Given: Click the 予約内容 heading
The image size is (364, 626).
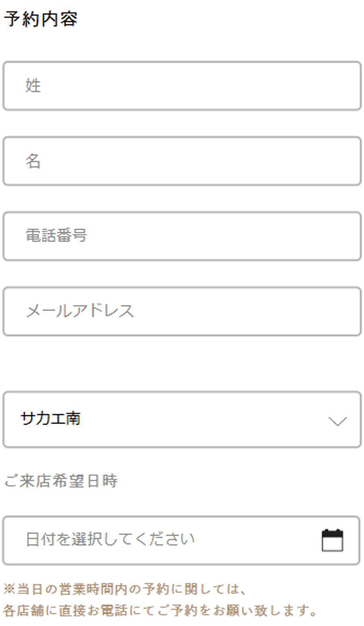Looking at the screenshot, I should pyautogui.click(x=40, y=19).
